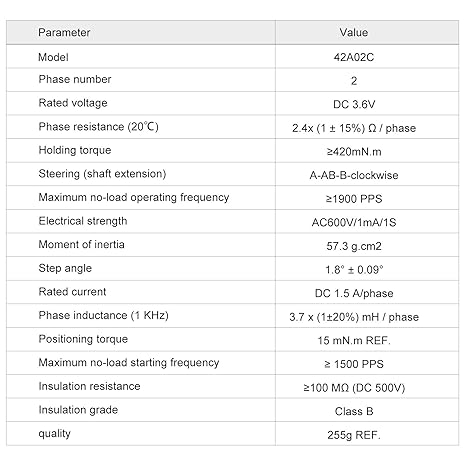Select the model value 42A02C
The image size is (466, 466).
click(x=354, y=57)
